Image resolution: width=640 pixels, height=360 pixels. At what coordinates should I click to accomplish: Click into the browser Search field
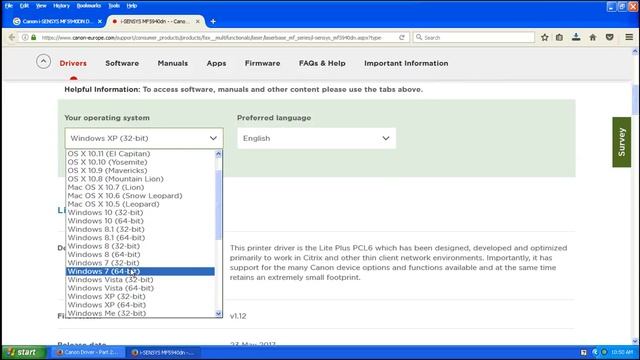[x=473, y=37]
